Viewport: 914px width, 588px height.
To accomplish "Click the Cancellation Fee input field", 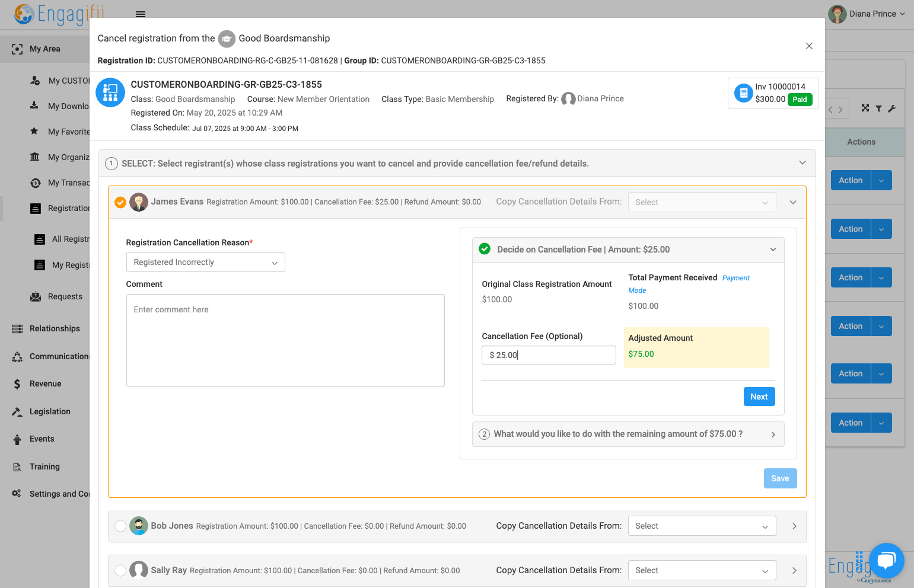I will tap(549, 355).
